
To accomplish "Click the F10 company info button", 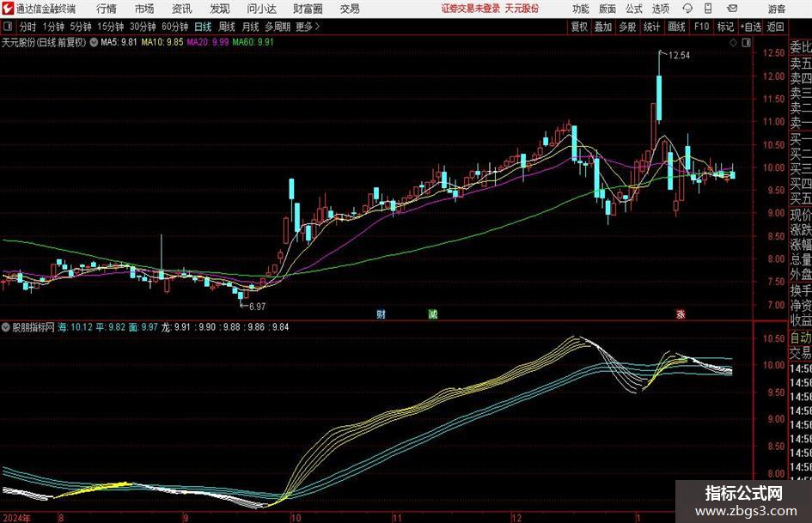I will [702, 27].
